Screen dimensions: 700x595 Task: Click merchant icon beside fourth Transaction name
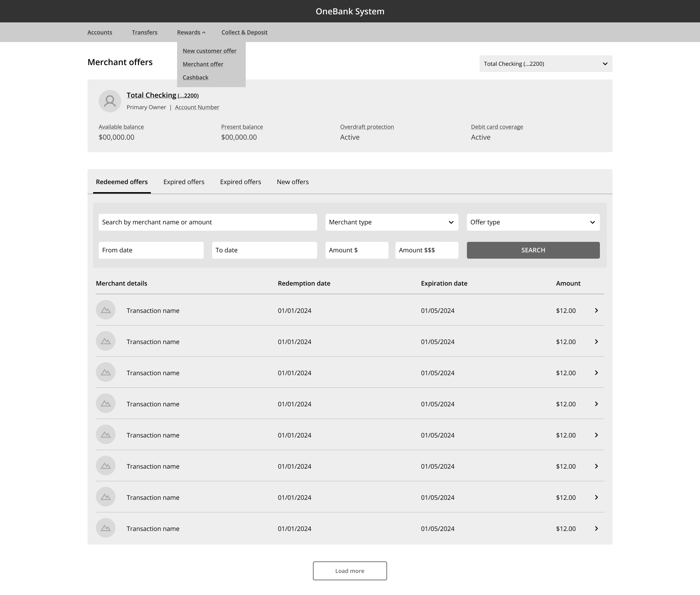(x=105, y=403)
